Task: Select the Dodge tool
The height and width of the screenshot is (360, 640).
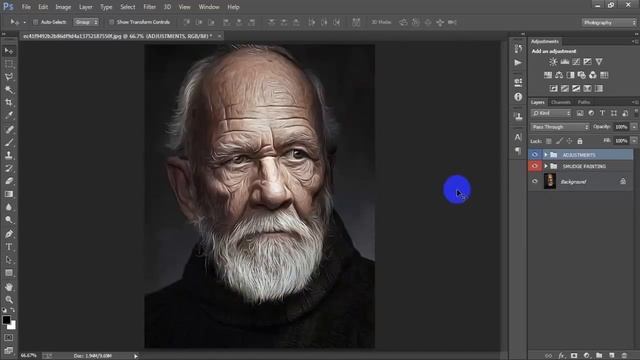Action: 9,220
